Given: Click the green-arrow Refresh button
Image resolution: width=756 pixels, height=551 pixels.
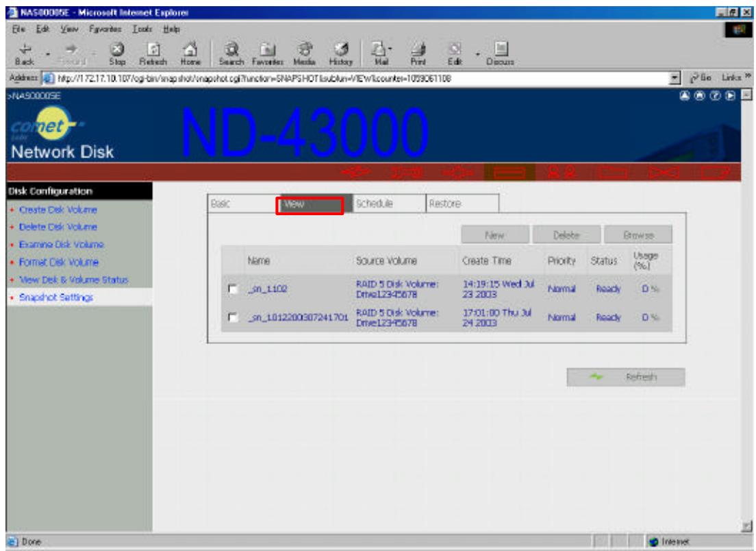Looking at the screenshot, I should click(x=626, y=377).
